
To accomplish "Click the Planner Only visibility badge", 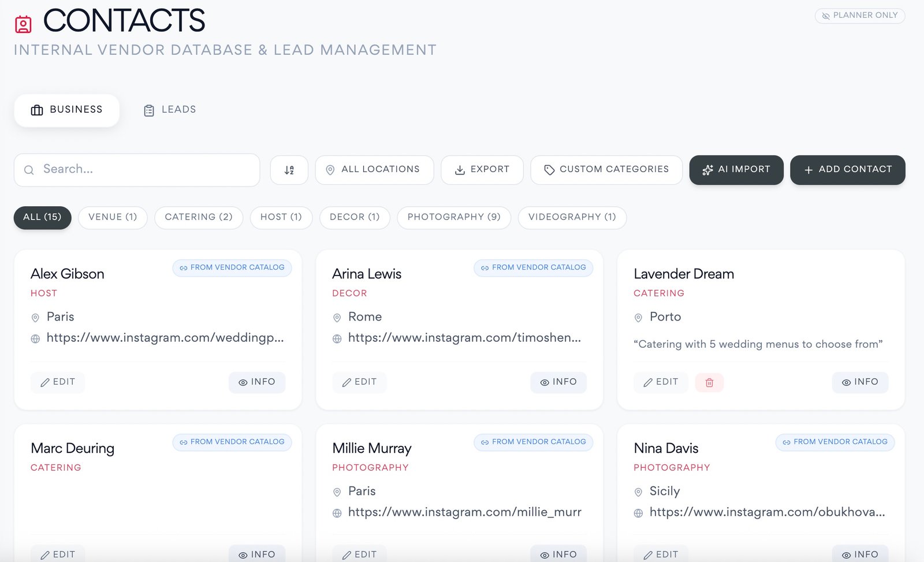I will coord(860,16).
